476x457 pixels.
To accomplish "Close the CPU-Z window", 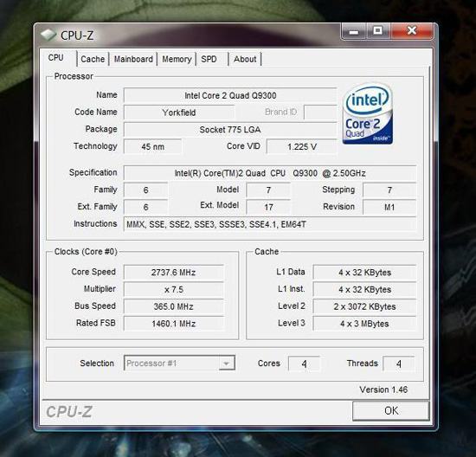I will (412, 30).
